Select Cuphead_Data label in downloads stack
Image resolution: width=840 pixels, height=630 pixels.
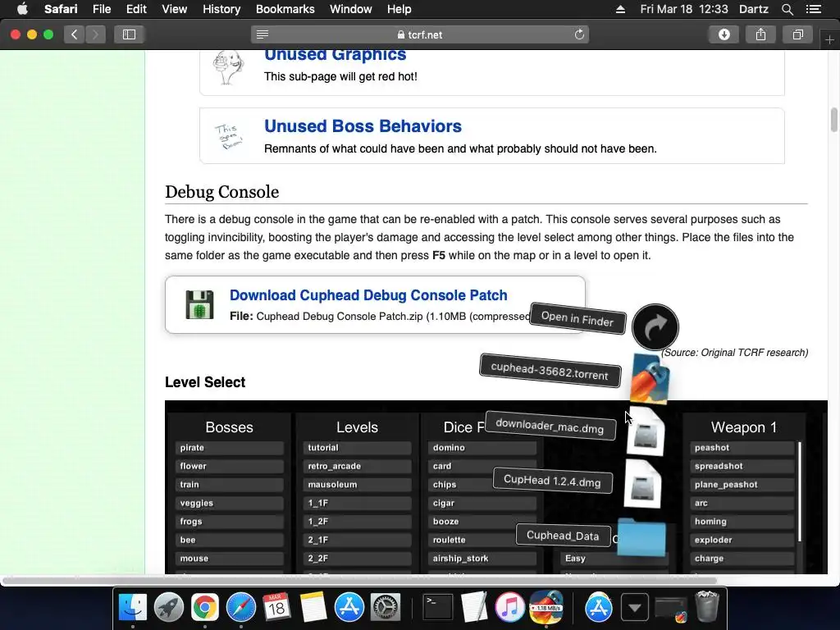(563, 535)
